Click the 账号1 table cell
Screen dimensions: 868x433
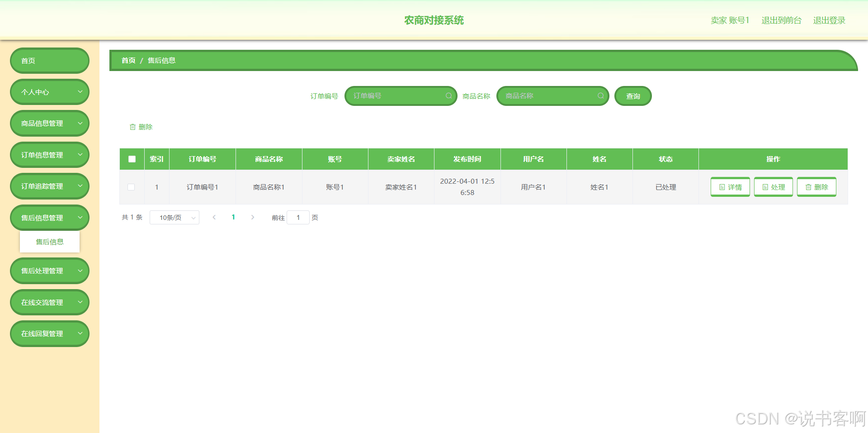[335, 187]
